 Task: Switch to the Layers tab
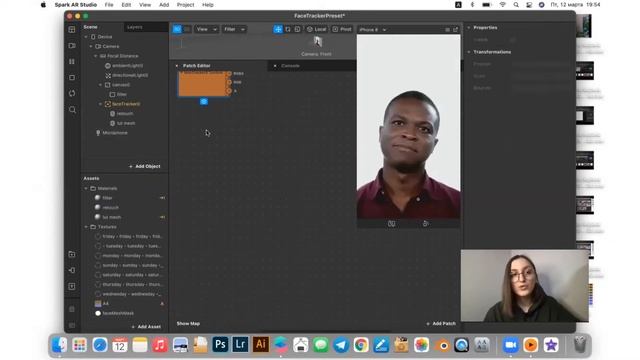point(135,27)
